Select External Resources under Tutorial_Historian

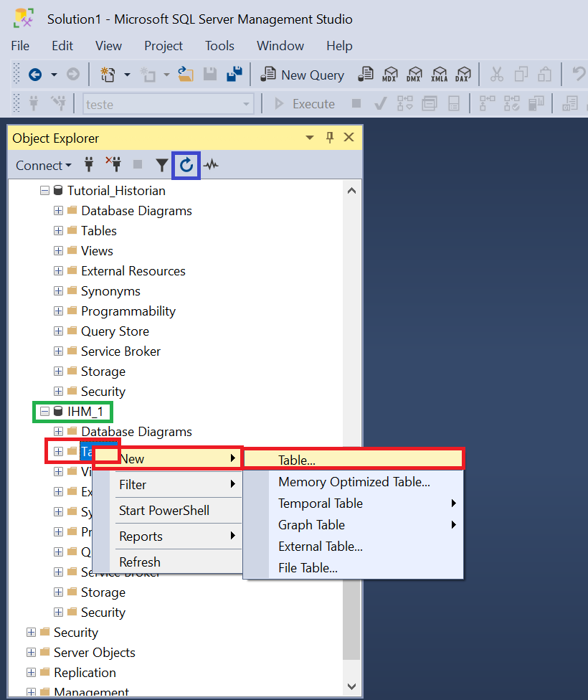coord(133,271)
